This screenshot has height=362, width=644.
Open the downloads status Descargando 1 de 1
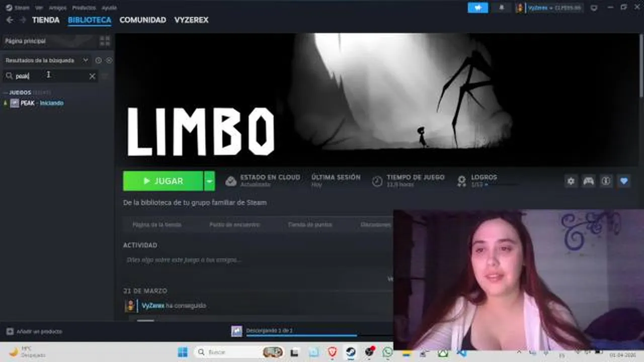pos(269,330)
